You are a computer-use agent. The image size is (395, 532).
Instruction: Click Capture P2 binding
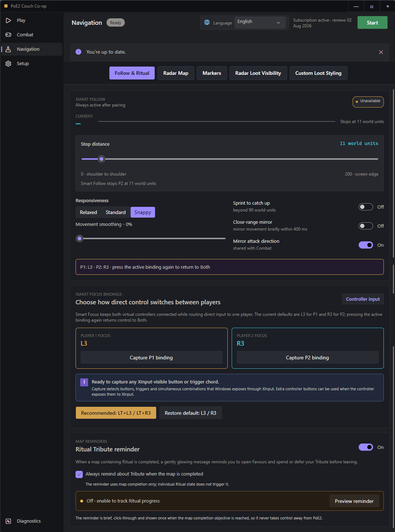click(308, 358)
